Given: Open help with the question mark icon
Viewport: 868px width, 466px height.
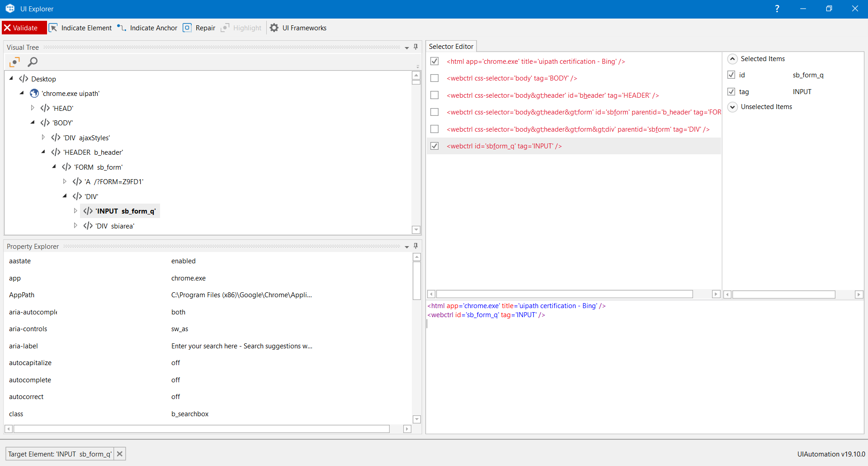Looking at the screenshot, I should point(777,9).
